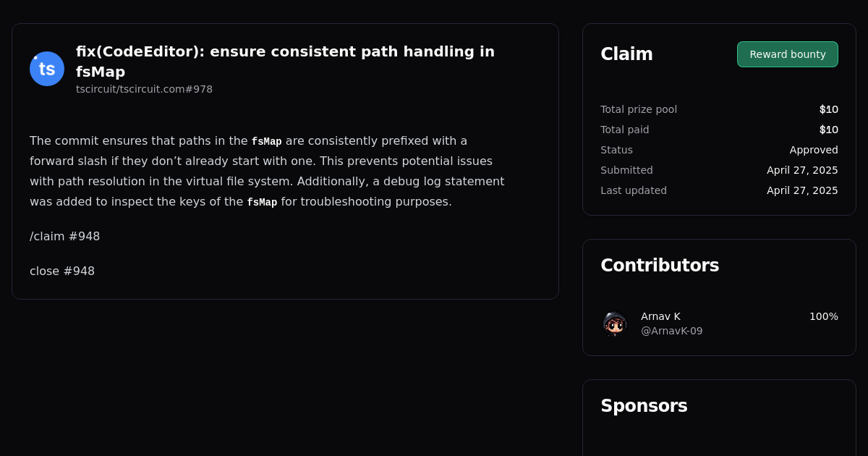Viewport: 868px width, 456px height.
Task: Click the second fsMap code mention
Action: coord(262,202)
